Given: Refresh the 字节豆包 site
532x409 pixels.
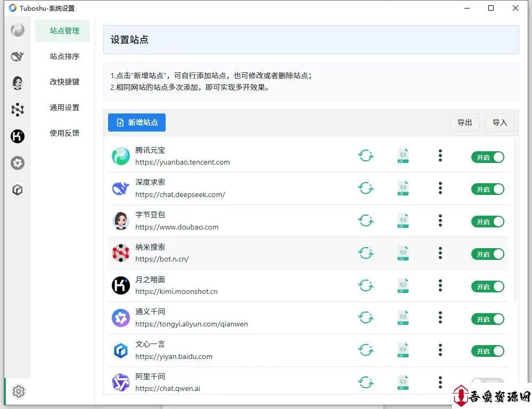Looking at the screenshot, I should 366,220.
